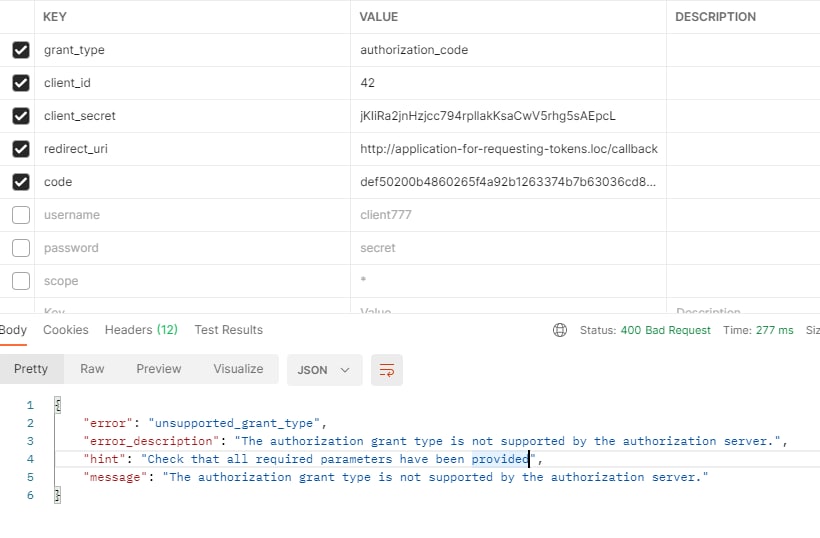Viewport: 820px width, 538px height.
Task: Open the Test Results tab
Action: point(229,330)
